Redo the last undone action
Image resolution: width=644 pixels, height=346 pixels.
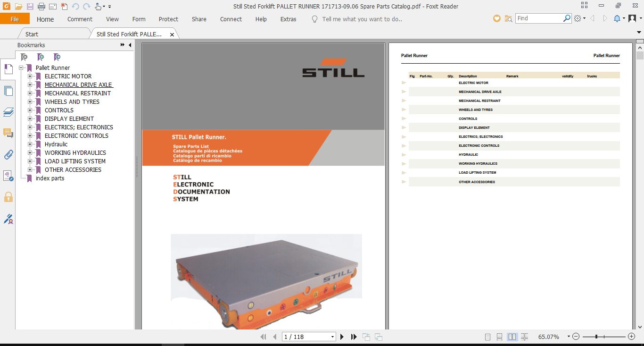pos(86,7)
